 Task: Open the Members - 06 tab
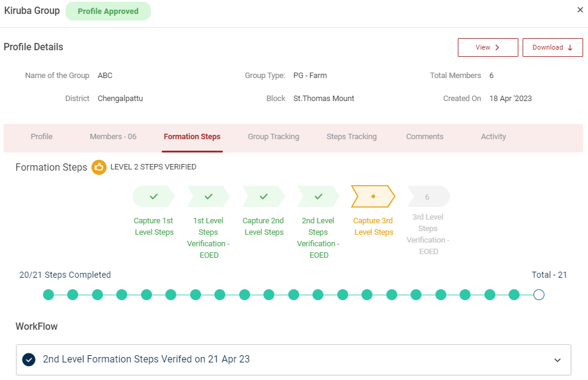coord(113,137)
